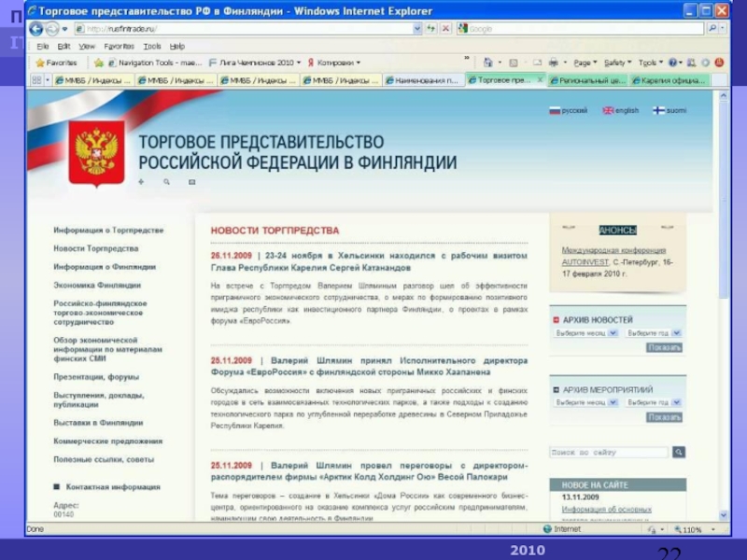Click the site search input field
Screen dimensions: 747x560
point(610,452)
